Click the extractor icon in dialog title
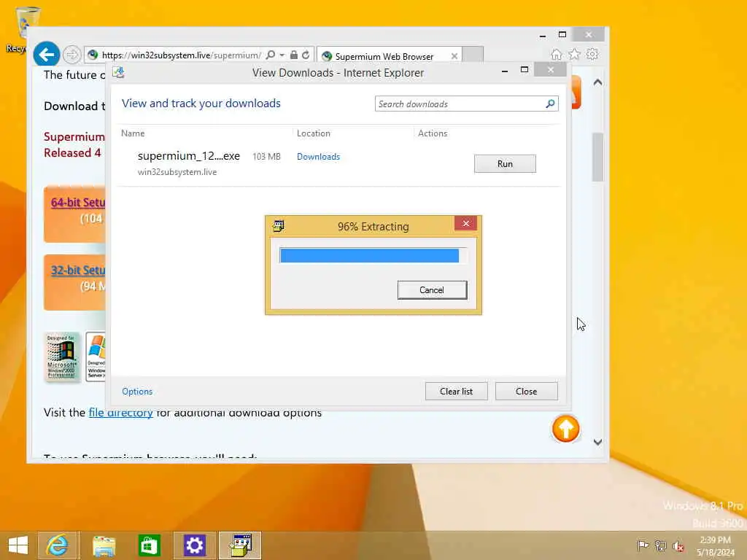Viewport: 747px width, 560px height. click(x=278, y=226)
